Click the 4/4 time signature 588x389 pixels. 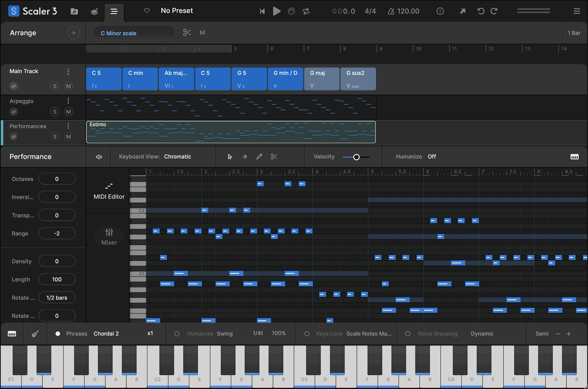[x=370, y=11]
